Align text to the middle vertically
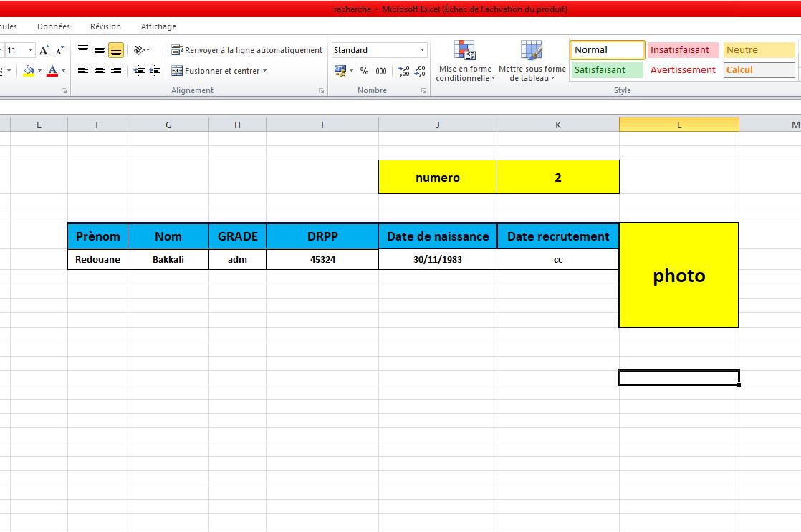Viewport: 801px width, 532px height. (x=100, y=50)
